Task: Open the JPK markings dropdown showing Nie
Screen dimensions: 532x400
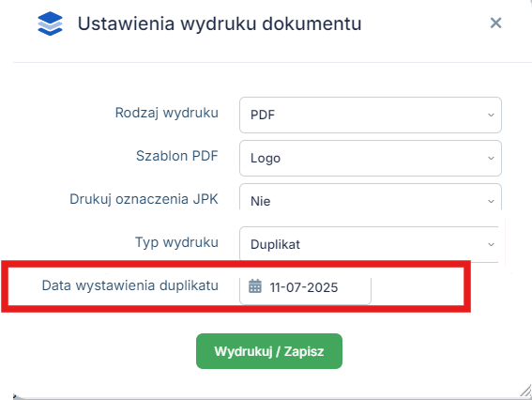Action: tap(371, 197)
